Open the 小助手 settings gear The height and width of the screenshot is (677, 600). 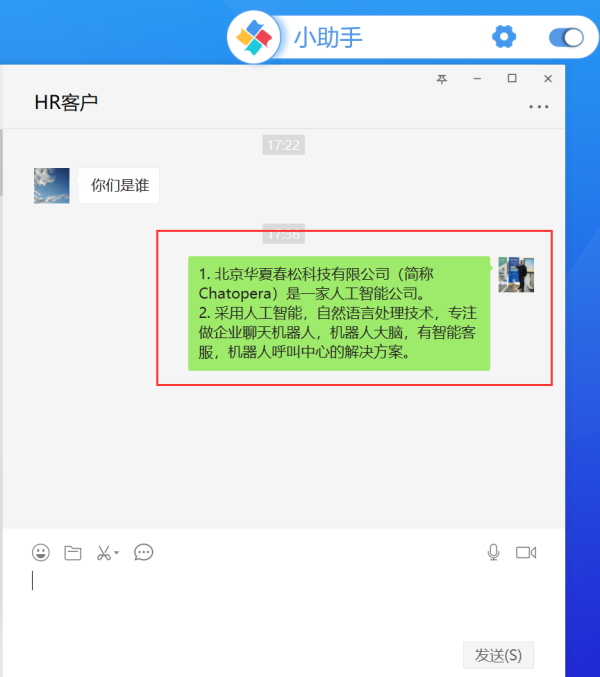pos(504,37)
